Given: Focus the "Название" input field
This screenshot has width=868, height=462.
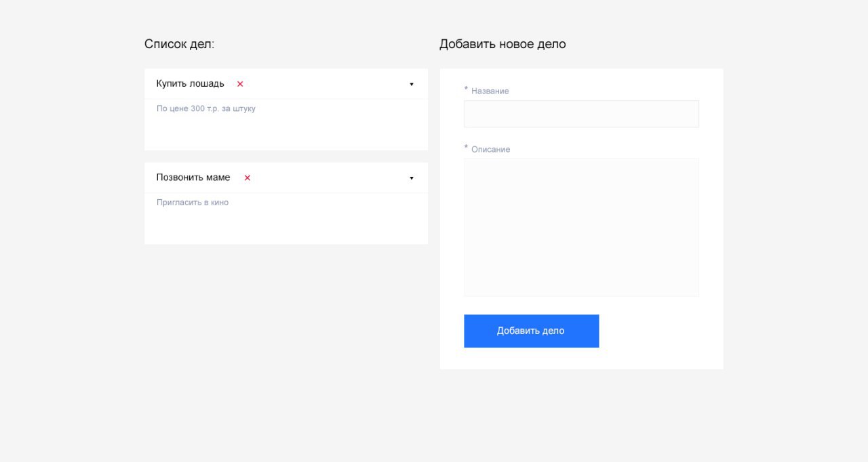Looking at the screenshot, I should pos(581,114).
